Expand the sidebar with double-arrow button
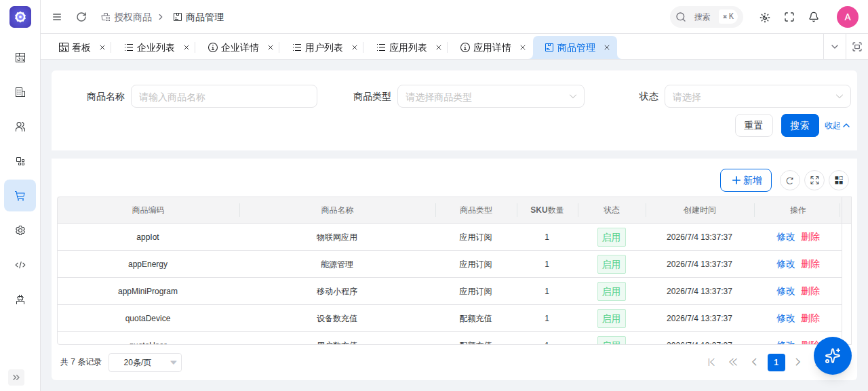 (x=16, y=377)
